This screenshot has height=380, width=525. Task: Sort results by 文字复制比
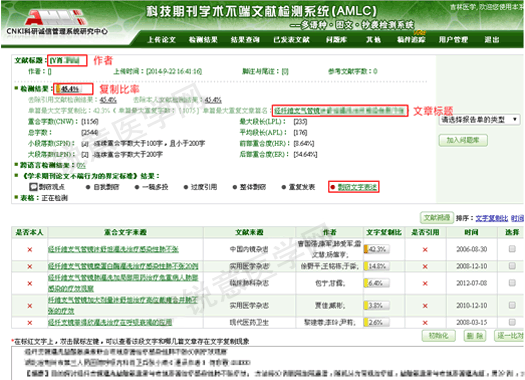point(492,218)
